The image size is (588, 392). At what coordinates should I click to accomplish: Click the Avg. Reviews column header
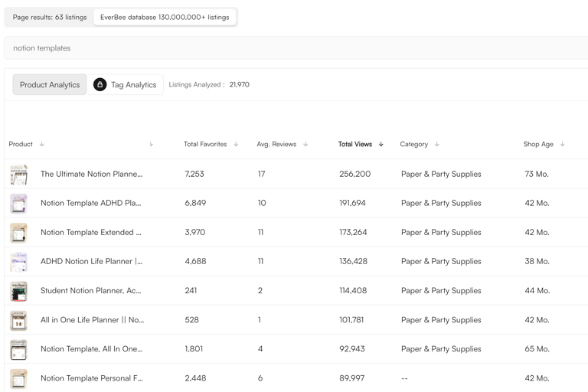point(276,144)
